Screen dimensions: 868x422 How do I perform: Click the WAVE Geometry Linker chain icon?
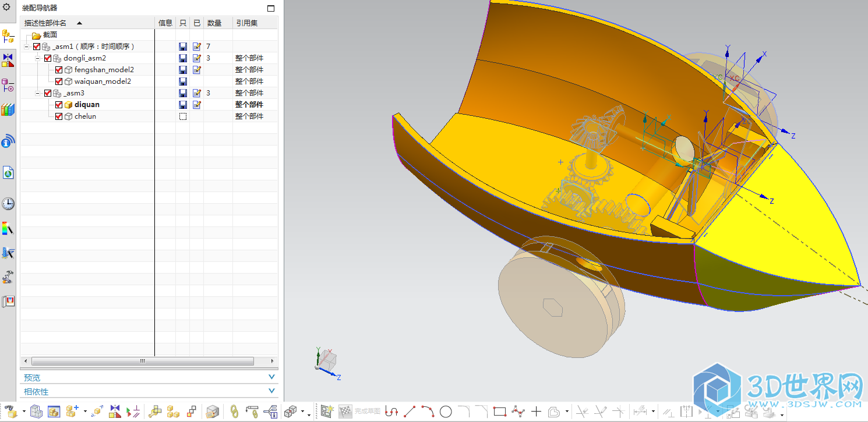[x=234, y=412]
